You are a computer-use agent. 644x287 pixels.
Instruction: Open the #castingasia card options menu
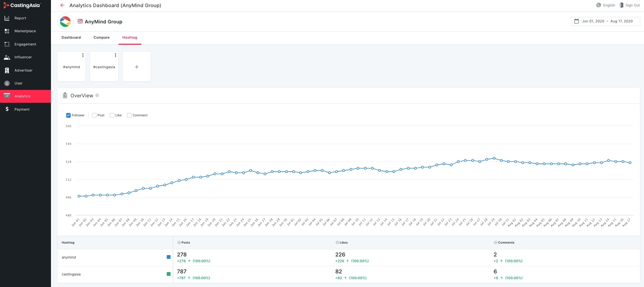(115, 55)
